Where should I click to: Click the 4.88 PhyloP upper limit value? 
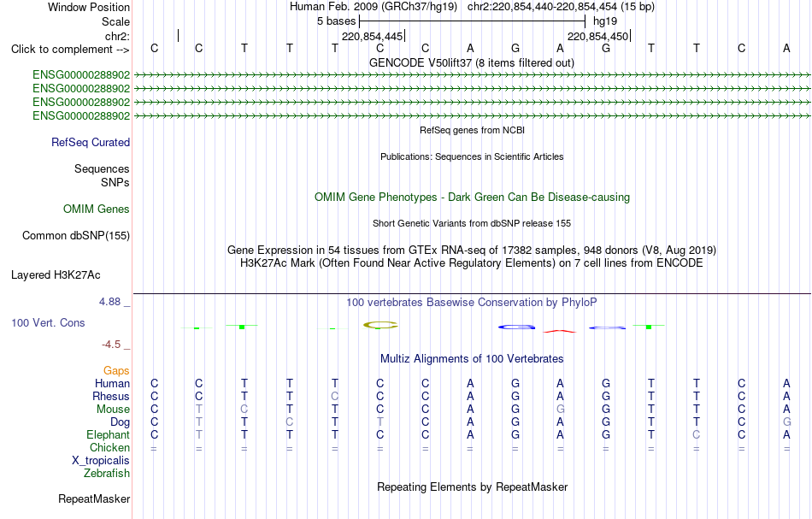pos(110,302)
